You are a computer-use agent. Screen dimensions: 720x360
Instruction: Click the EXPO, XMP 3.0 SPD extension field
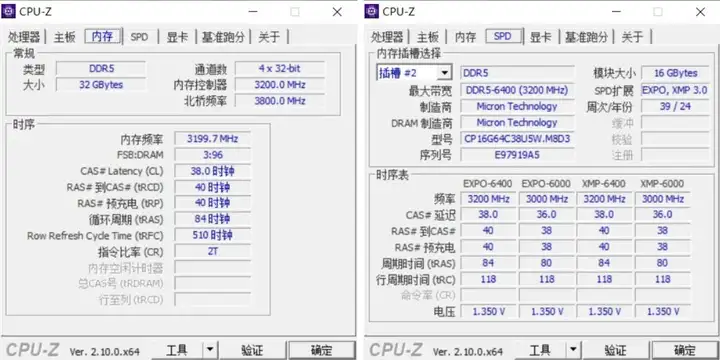tap(675, 90)
